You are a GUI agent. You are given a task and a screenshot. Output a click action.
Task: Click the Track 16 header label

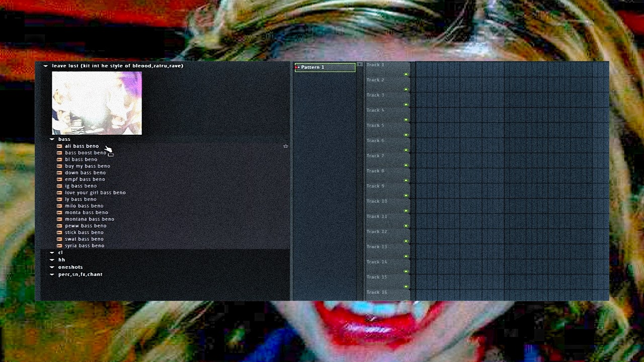tap(377, 292)
